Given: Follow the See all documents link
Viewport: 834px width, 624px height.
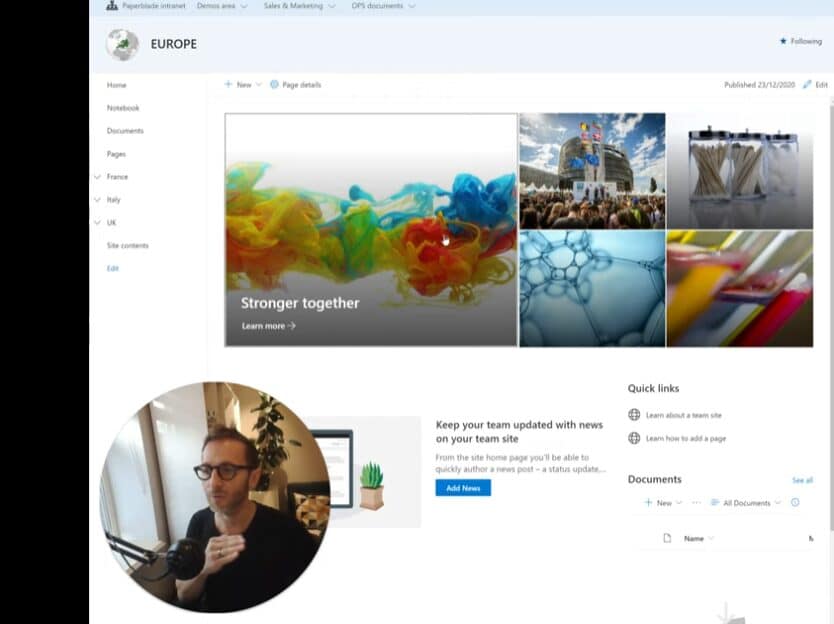Looking at the screenshot, I should click(802, 480).
